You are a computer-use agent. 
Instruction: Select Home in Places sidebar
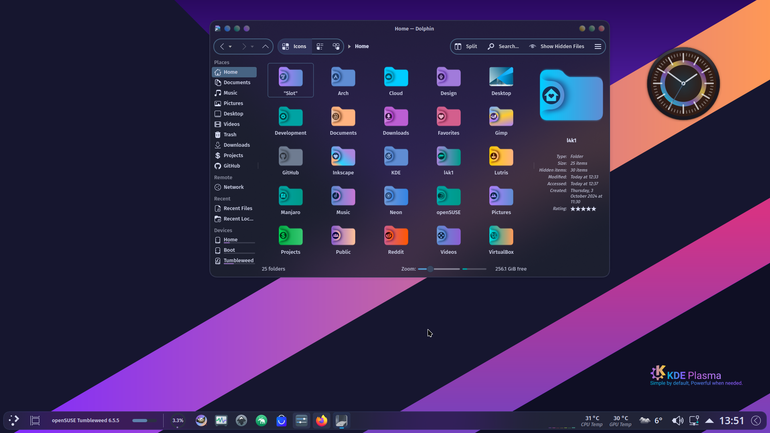234,72
